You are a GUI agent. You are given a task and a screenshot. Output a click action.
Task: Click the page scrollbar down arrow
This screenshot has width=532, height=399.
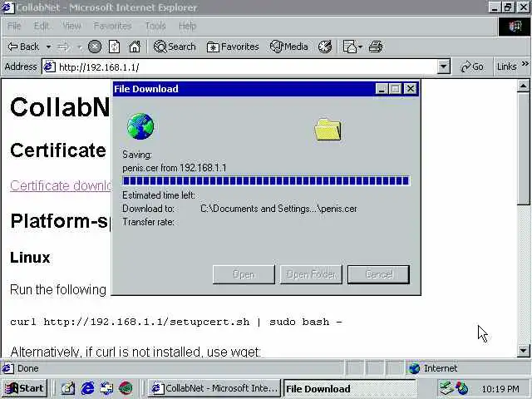523,350
